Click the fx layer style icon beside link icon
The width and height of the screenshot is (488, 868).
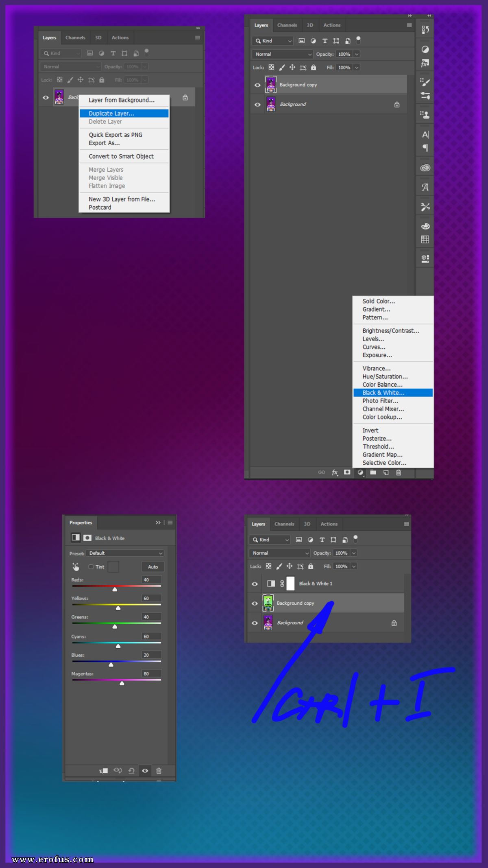(335, 472)
